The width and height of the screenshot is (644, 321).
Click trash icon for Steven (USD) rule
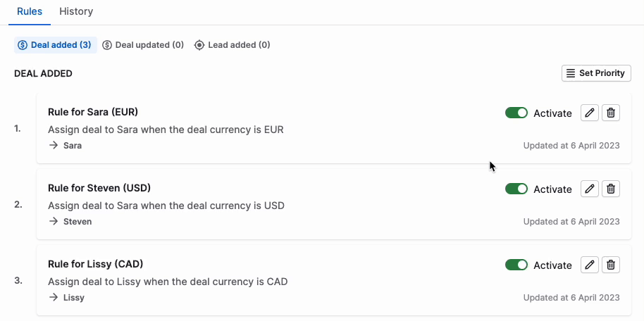coord(611,189)
